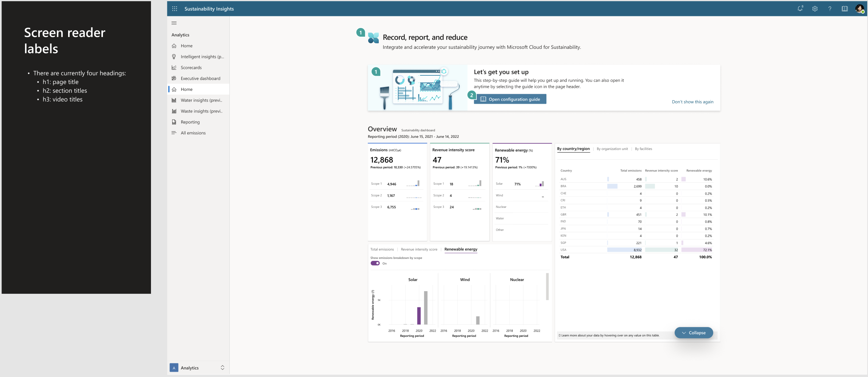Click the Scope 1 emissions value 4,946
This screenshot has width=868, height=377.
pyautogui.click(x=392, y=184)
